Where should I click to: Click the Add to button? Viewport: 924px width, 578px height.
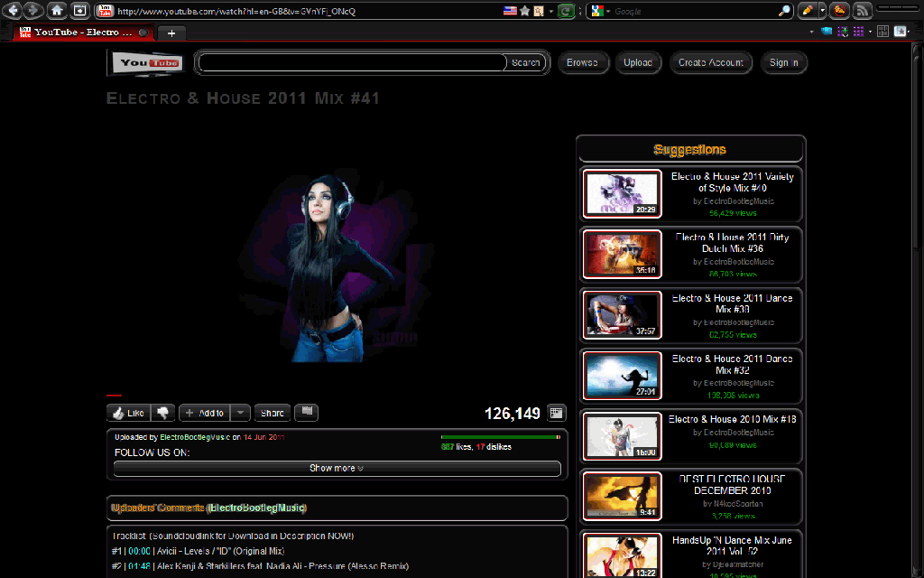(205, 413)
